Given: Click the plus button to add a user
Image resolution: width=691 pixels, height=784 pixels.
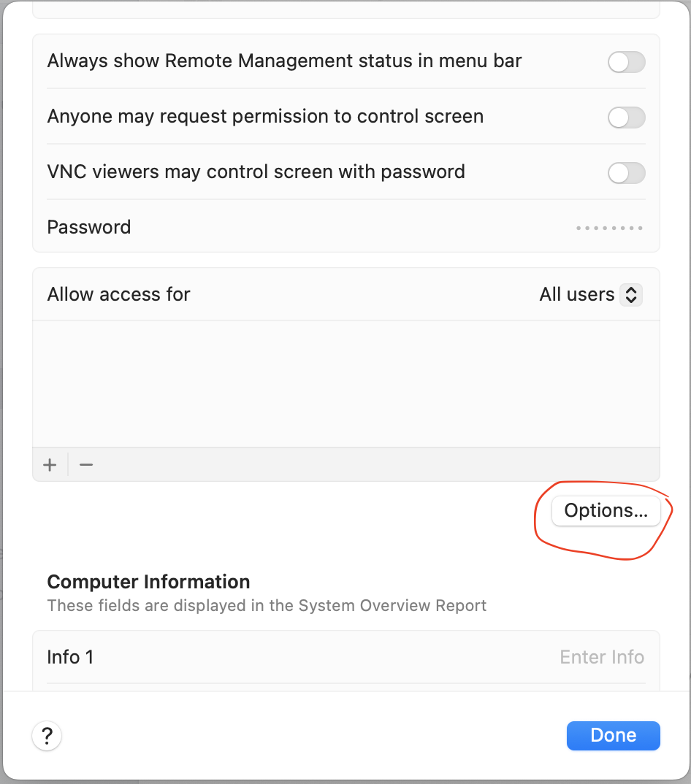Looking at the screenshot, I should (x=50, y=465).
